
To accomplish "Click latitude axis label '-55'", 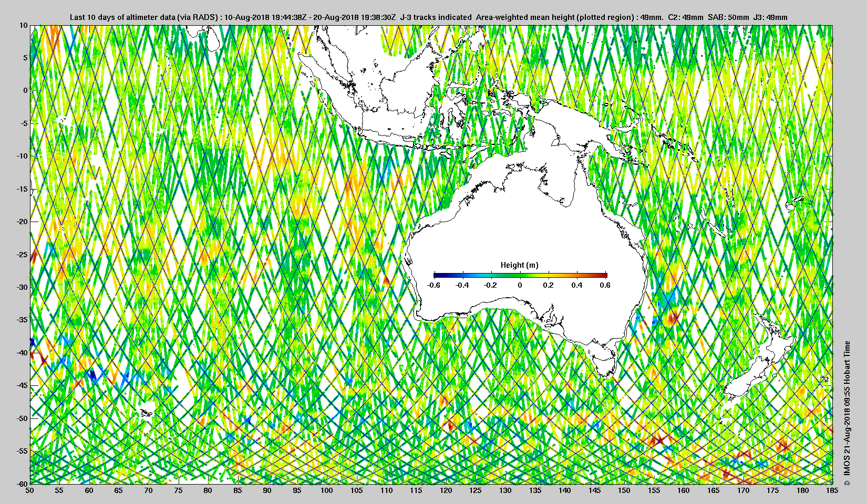I will click(22, 451).
